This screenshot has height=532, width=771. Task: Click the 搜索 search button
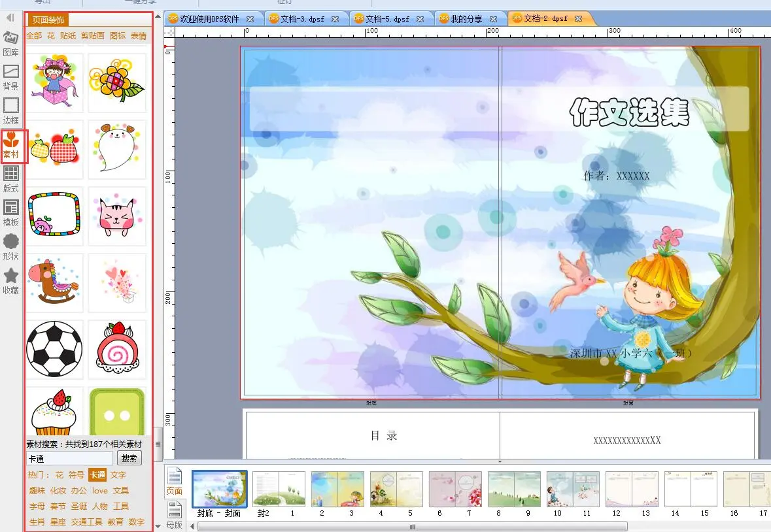coord(129,459)
